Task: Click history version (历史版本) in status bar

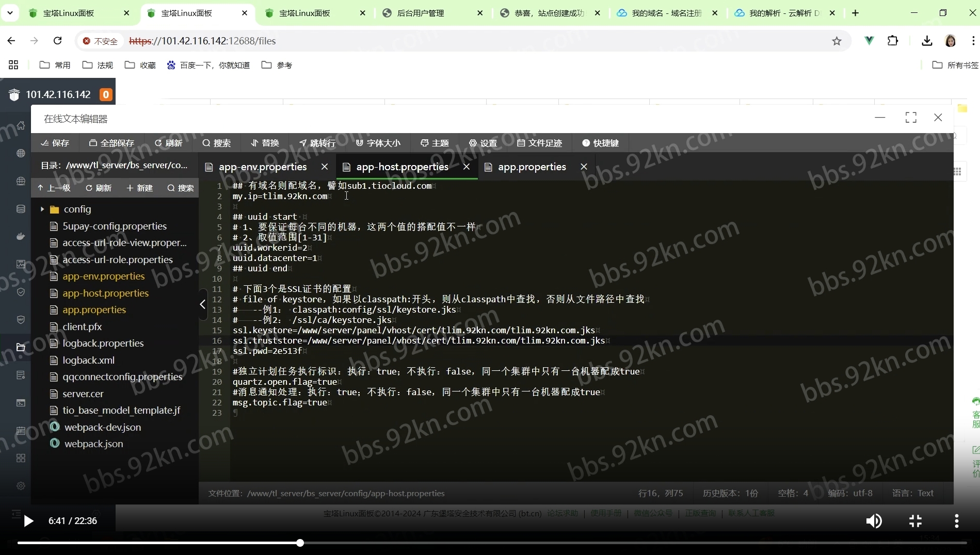Action: 730,493
